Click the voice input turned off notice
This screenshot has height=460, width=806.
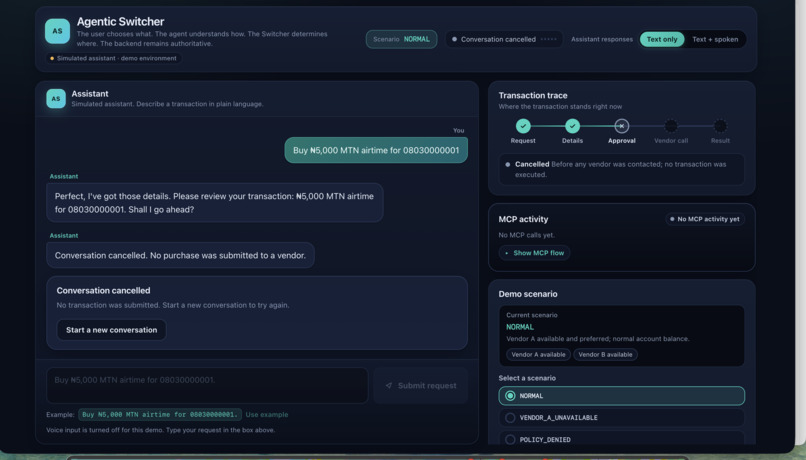point(160,430)
